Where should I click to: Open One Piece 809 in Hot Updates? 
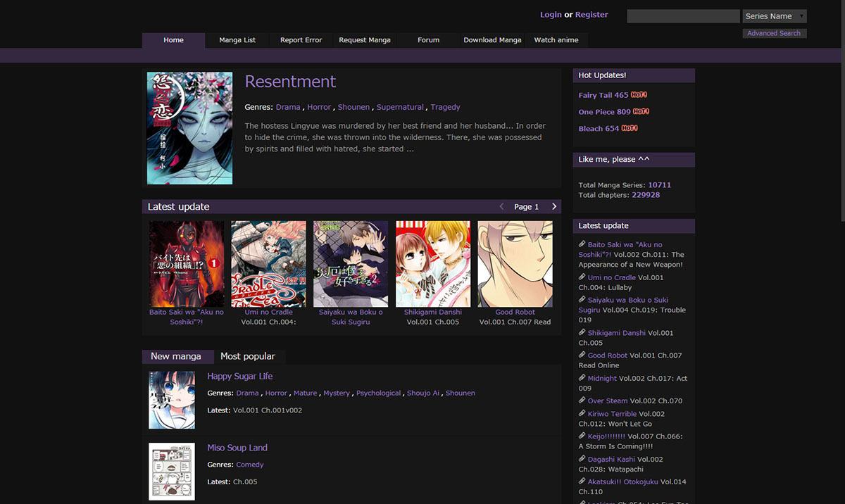605,112
